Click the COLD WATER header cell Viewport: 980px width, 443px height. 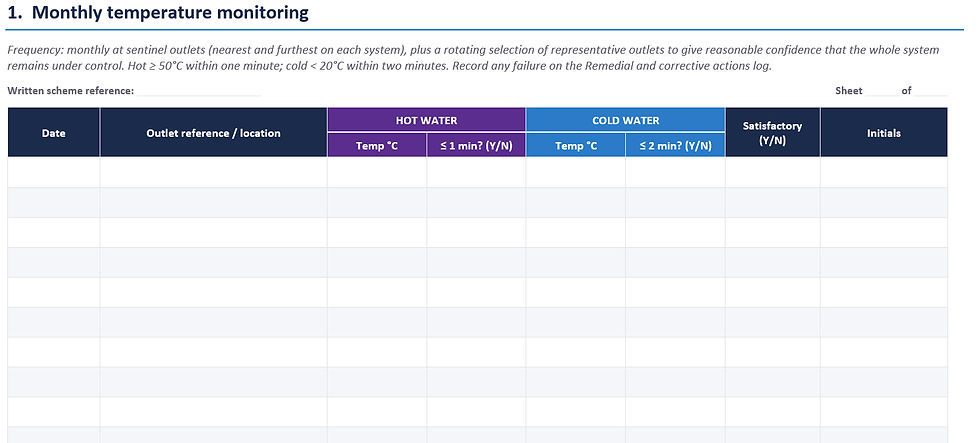tap(626, 120)
